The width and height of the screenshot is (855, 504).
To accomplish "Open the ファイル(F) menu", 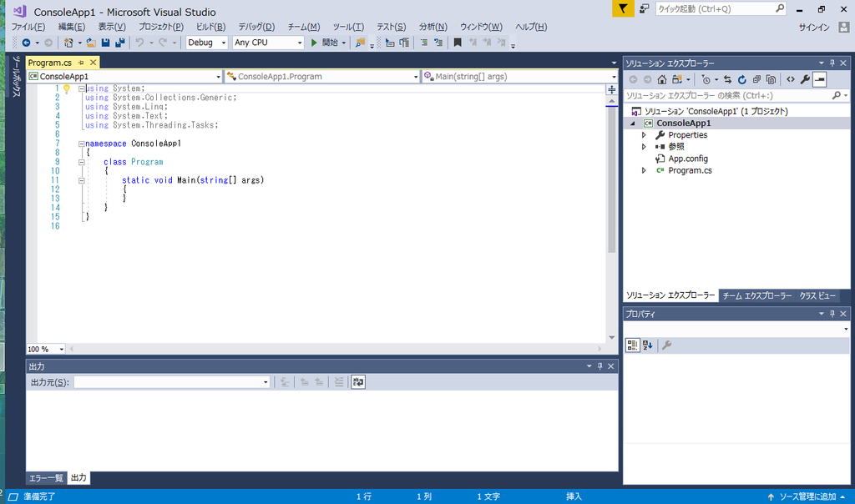I will click(x=28, y=27).
